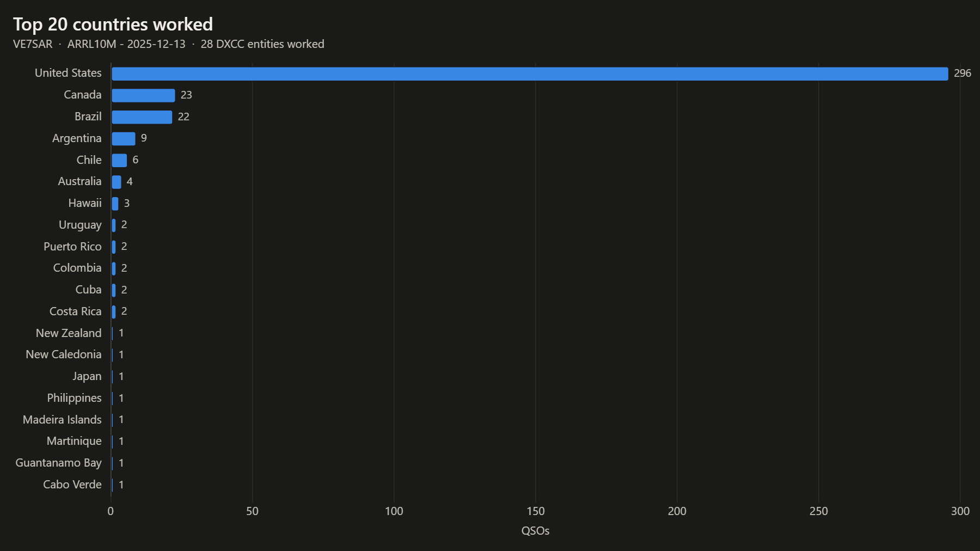Image resolution: width=980 pixels, height=551 pixels.
Task: Click the 'Australia' axis label
Action: [x=79, y=181]
